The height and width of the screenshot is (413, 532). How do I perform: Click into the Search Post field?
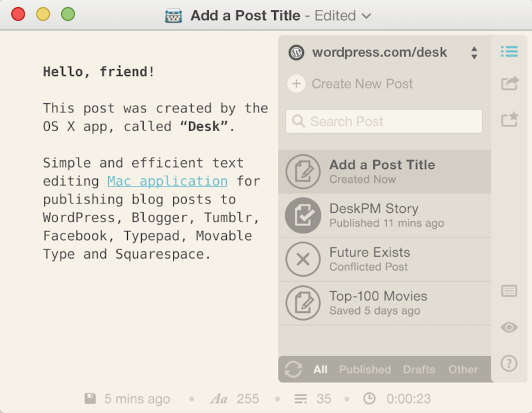[x=384, y=121]
